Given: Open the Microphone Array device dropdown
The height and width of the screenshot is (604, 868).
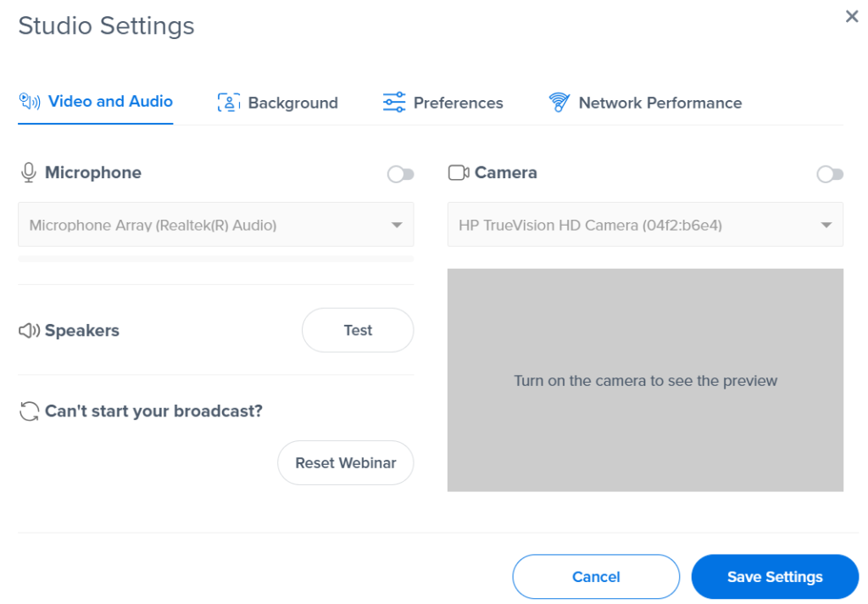Looking at the screenshot, I should point(216,225).
